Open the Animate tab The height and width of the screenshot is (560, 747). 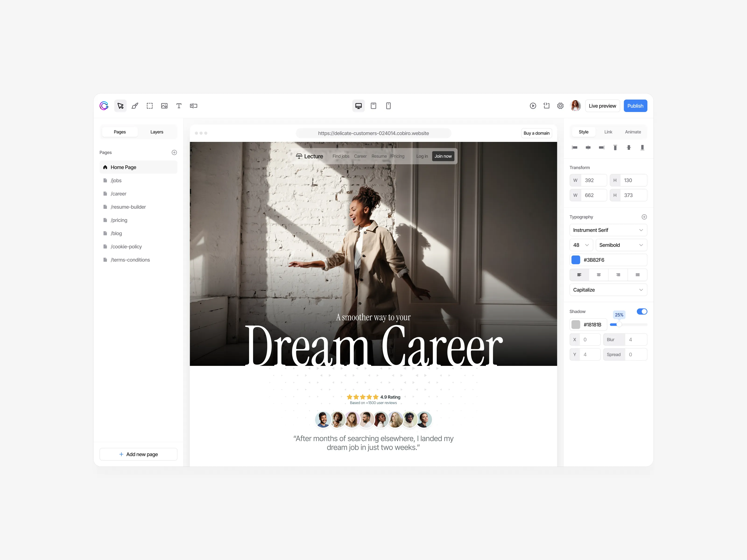point(633,132)
